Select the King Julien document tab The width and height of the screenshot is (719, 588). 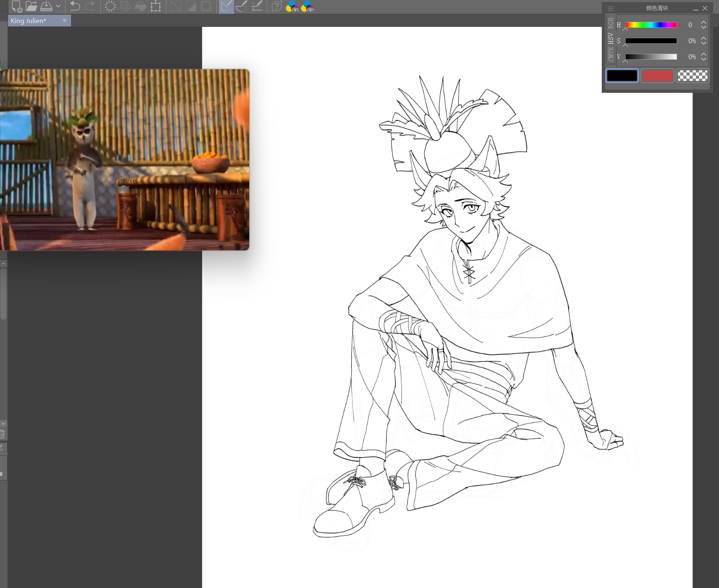point(29,21)
